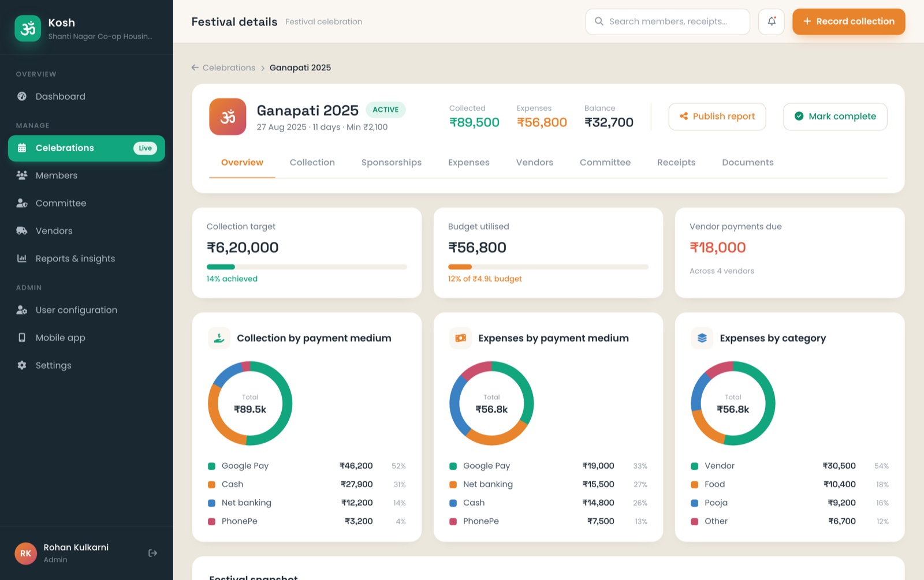The image size is (924, 580).
Task: Open the Vendors tab
Action: 535,163
